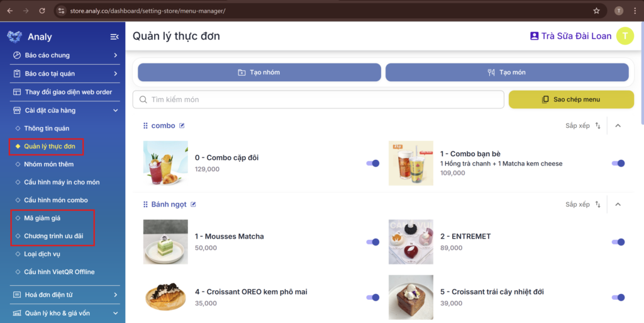Click the Sao chép menu button
The height and width of the screenshot is (323, 644).
(x=571, y=99)
